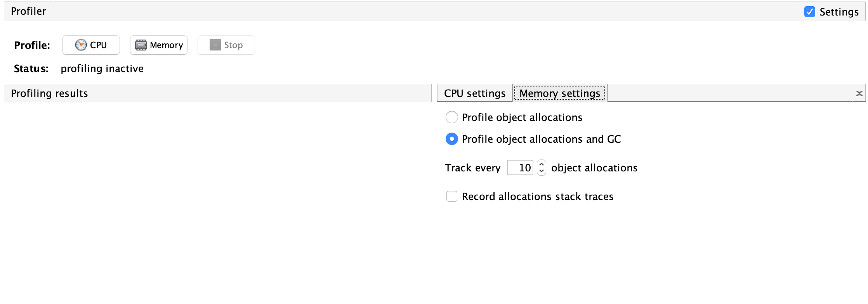Click the Profiler title bar
This screenshot has height=304, width=868.
click(28, 11)
